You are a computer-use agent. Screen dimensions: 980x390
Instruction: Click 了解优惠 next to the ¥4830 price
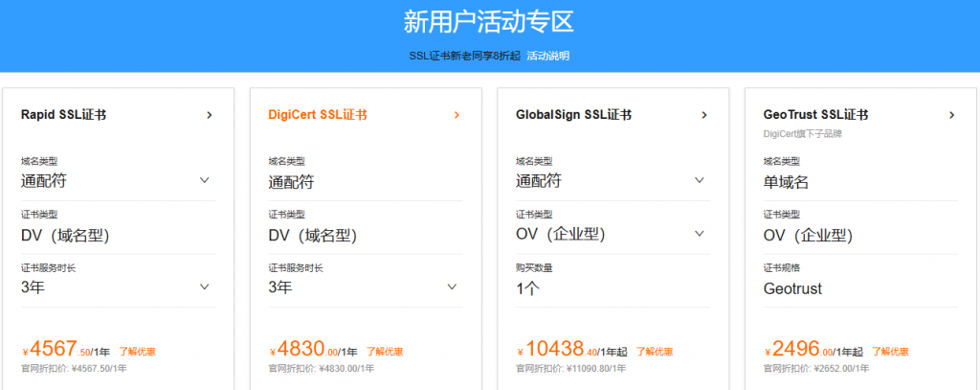coord(385,352)
